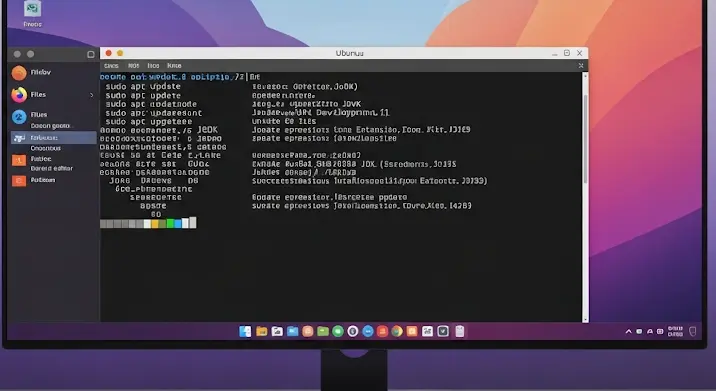Launch the orange square dock app beside Chrome
Viewport: 716px width, 391px height.
(x=412, y=331)
